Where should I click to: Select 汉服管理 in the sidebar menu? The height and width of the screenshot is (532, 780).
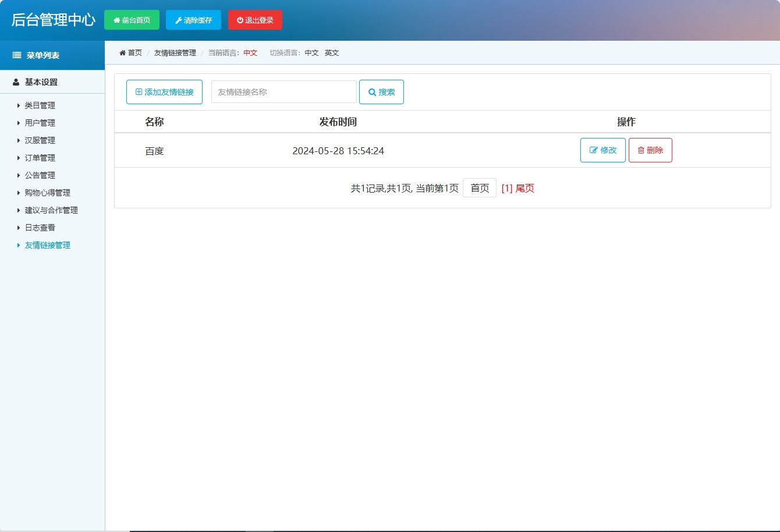click(x=39, y=140)
